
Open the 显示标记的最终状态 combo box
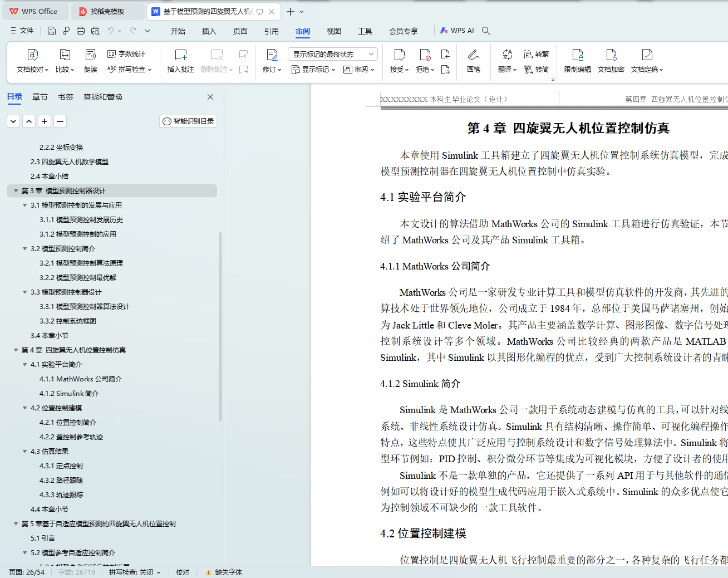(x=333, y=54)
